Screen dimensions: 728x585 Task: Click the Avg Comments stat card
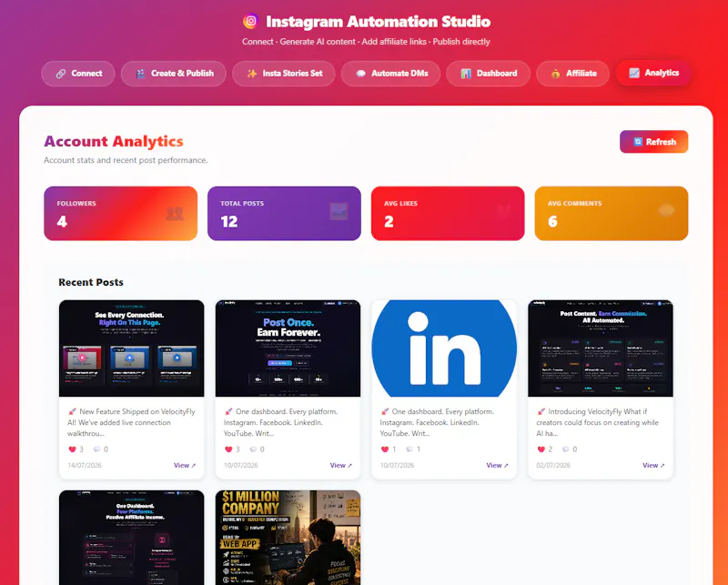(x=612, y=214)
